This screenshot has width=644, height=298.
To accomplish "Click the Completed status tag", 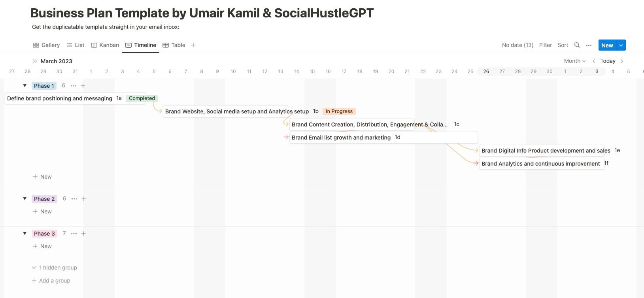I will [x=142, y=98].
